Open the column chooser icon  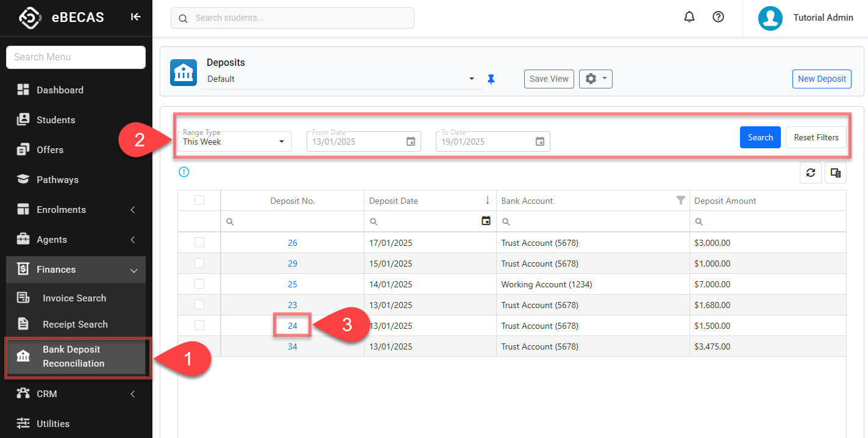click(836, 173)
